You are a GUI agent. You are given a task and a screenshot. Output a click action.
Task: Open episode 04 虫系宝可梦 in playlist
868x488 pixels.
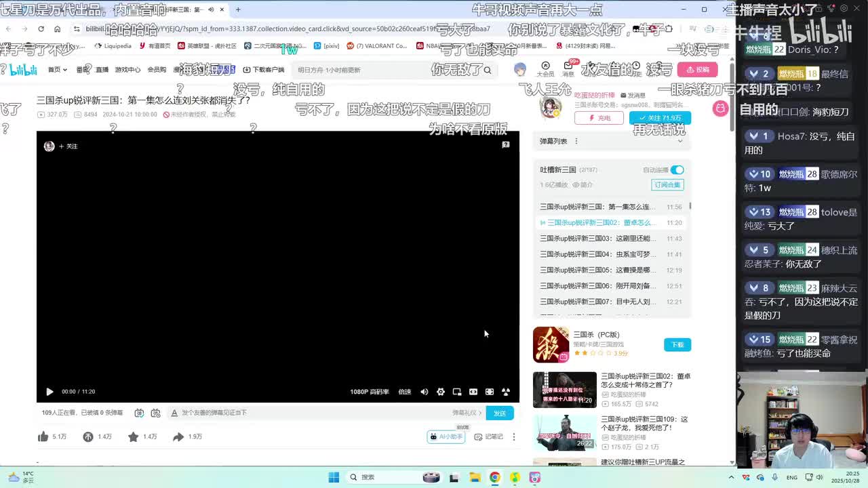(611, 254)
